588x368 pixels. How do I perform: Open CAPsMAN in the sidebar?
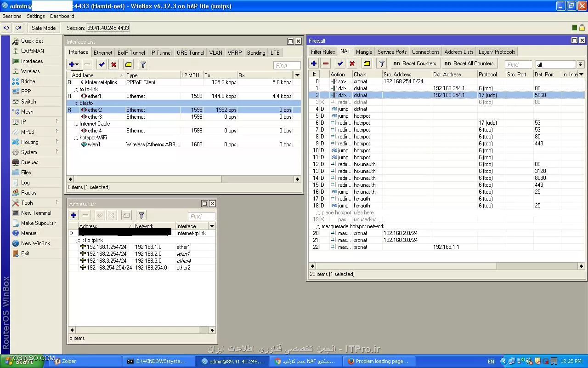click(x=36, y=51)
